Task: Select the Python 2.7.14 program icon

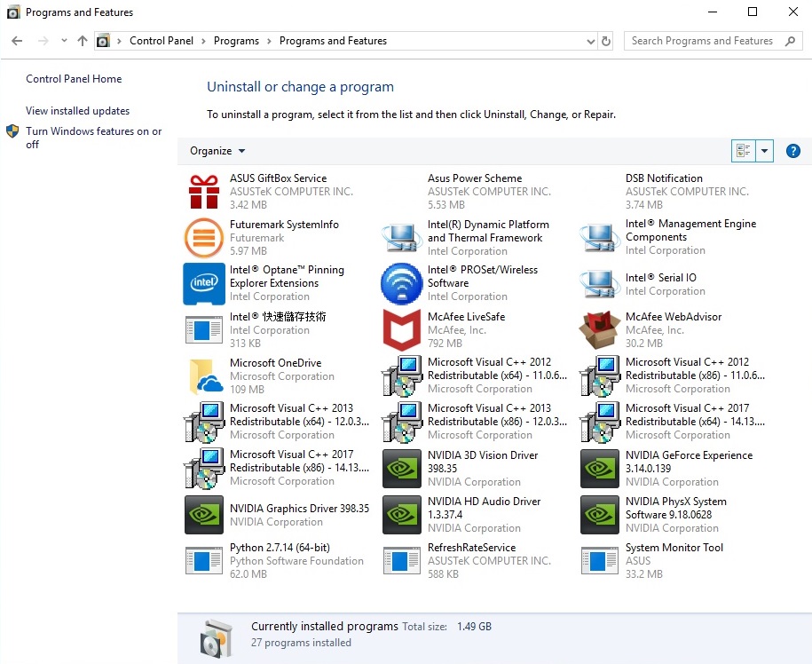Action: click(204, 561)
